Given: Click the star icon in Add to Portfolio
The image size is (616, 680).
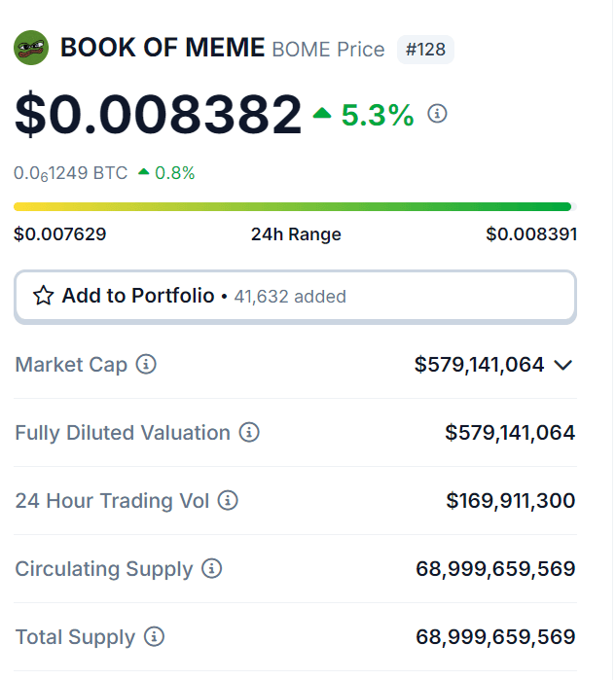Looking at the screenshot, I should click(43, 297).
